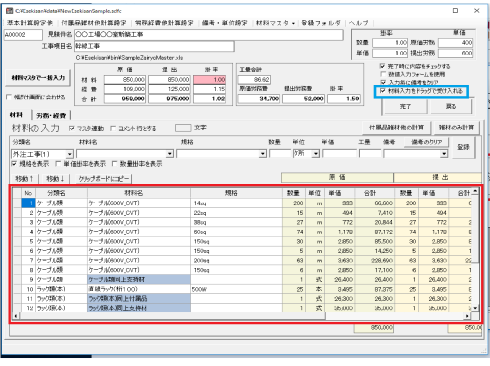Viewport: 490px width, 366px height.
Task: Click the 見積件名 text field
Action: [209, 35]
